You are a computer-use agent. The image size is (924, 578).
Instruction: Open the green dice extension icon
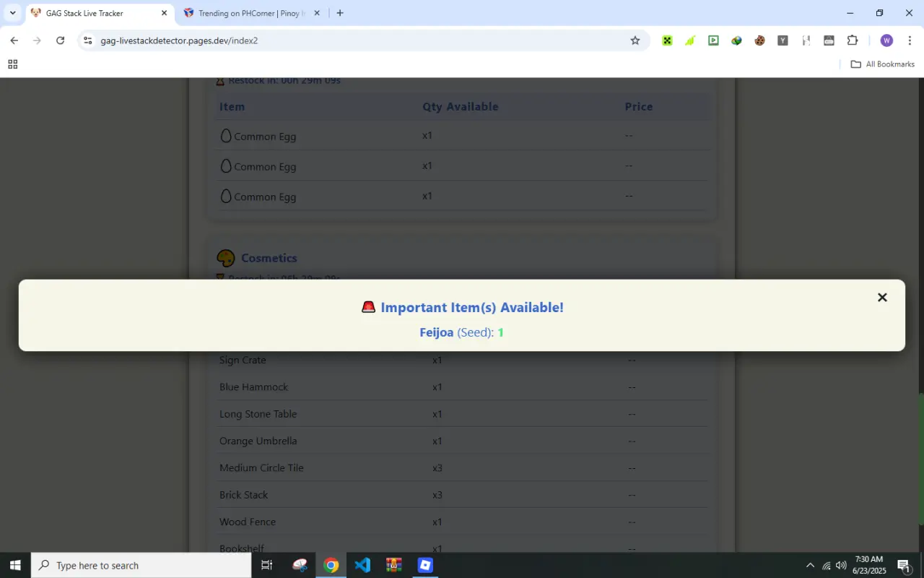click(x=667, y=40)
